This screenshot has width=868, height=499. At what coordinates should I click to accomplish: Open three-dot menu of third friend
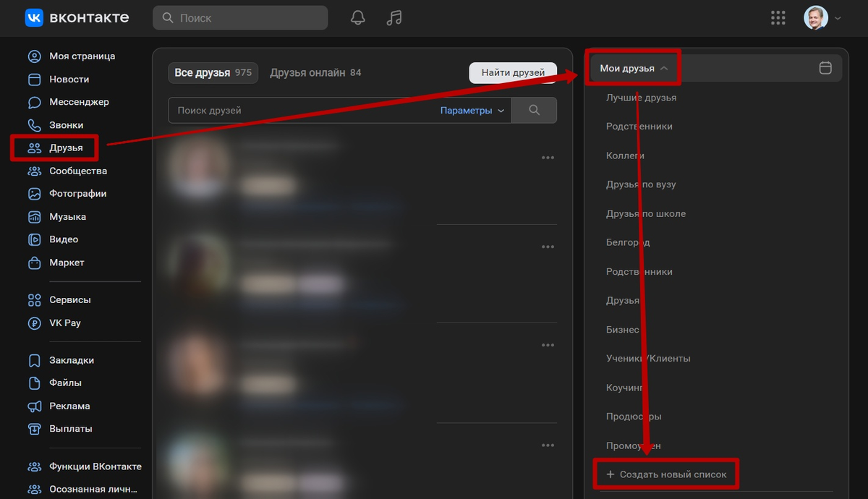point(548,345)
